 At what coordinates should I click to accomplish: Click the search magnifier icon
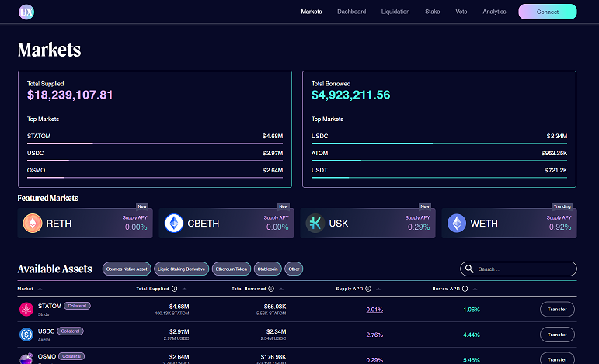469,269
